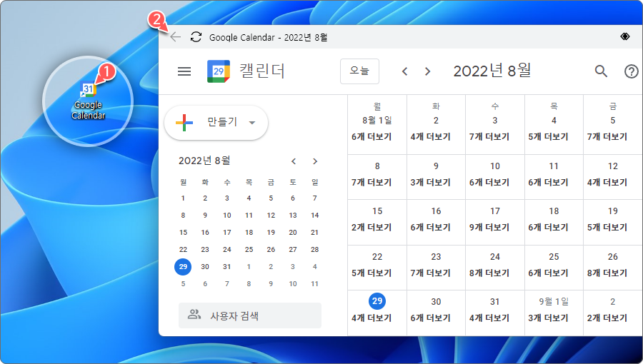Expand the 만들기 dropdown arrow
The width and height of the screenshot is (643, 364).
(x=252, y=123)
